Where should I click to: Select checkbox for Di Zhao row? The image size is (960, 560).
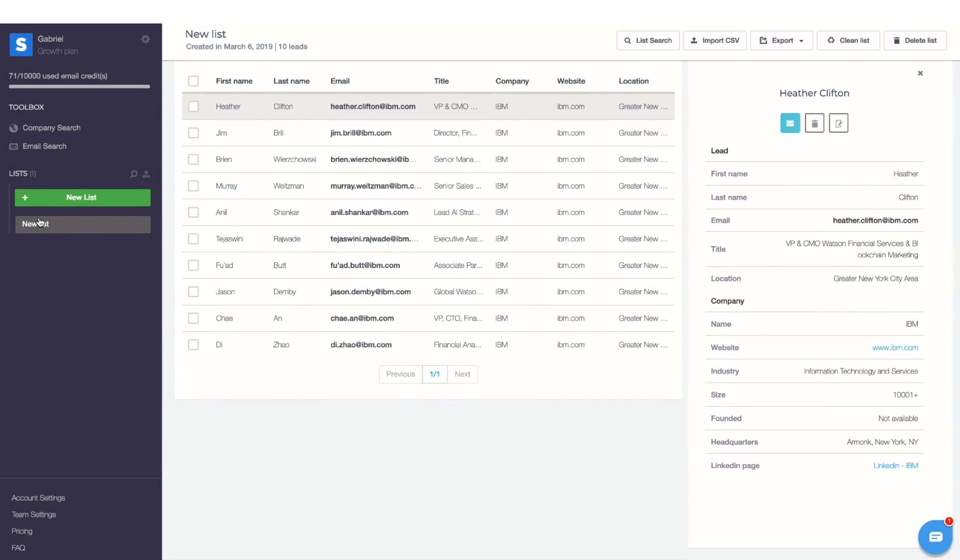[193, 345]
